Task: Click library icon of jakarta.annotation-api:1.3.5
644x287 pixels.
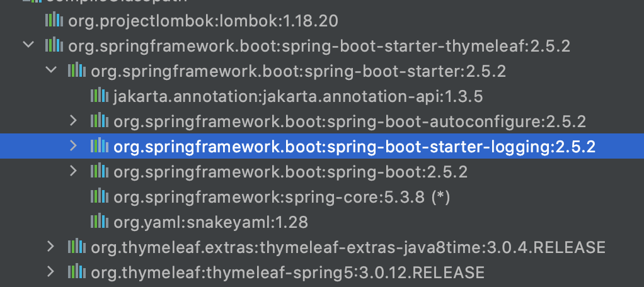Action: [x=100, y=96]
